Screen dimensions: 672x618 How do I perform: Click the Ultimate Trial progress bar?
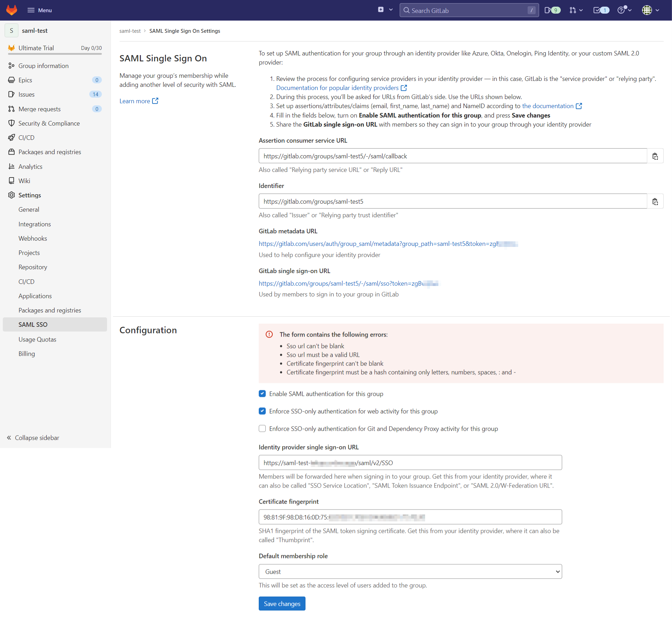[55, 54]
